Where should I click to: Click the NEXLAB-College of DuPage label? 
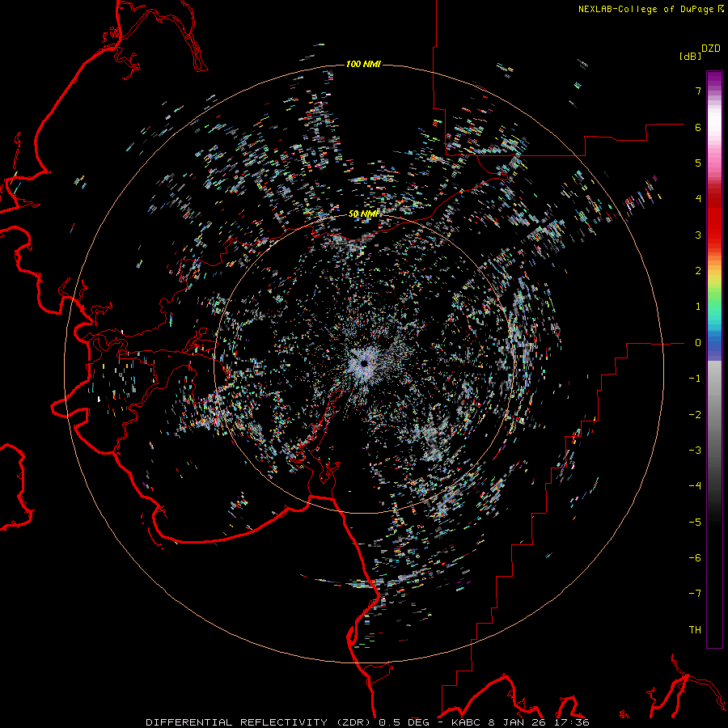[650, 9]
